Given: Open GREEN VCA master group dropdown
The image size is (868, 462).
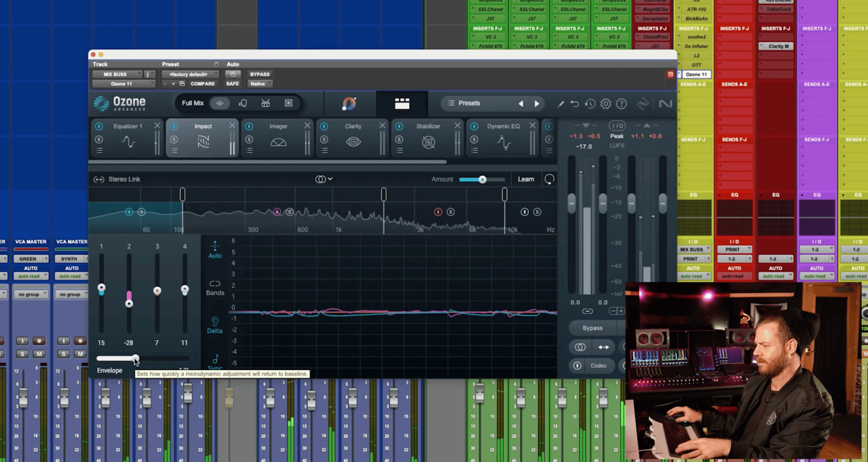Looking at the screenshot, I should (x=31, y=259).
